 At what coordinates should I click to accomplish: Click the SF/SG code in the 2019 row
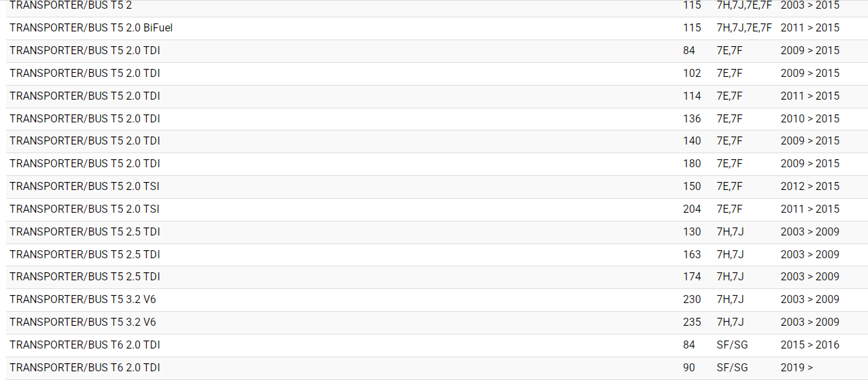coord(732,368)
